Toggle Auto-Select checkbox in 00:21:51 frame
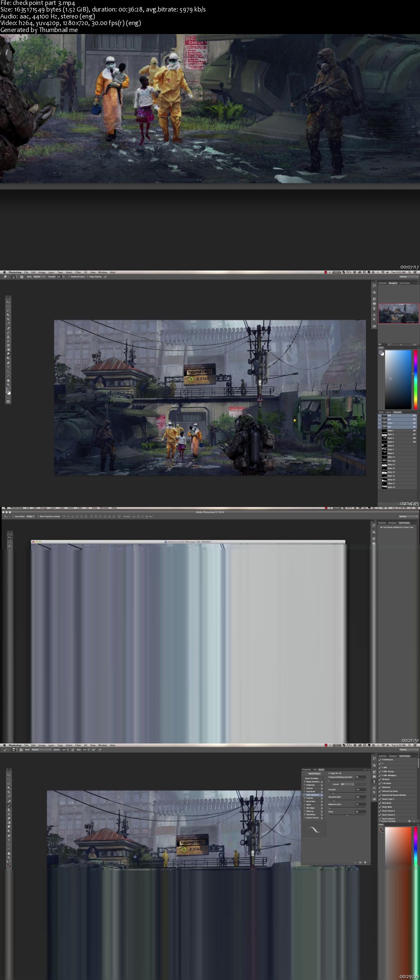The image size is (420, 980). point(14,516)
